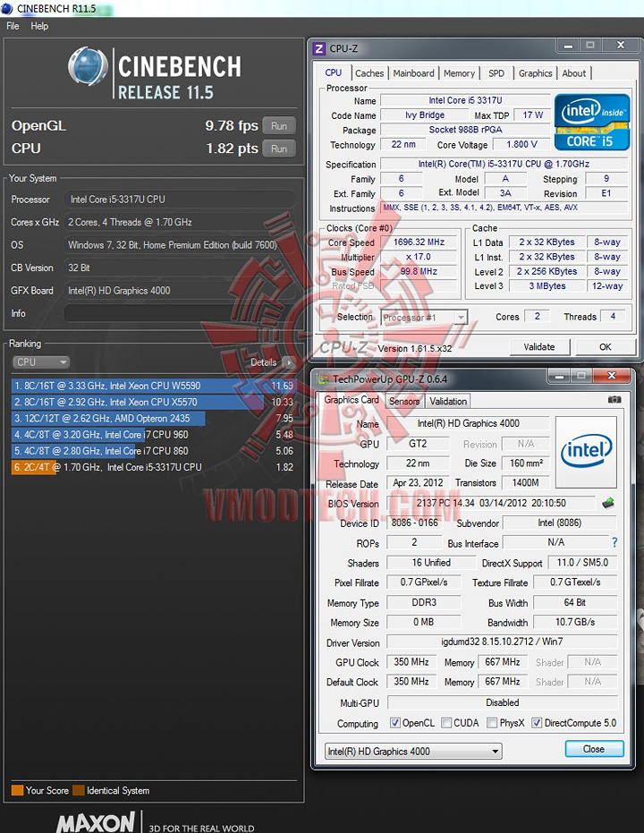The image size is (644, 833).
Task: Open the CPU ranking type dropdown
Action: pyautogui.click(x=41, y=362)
